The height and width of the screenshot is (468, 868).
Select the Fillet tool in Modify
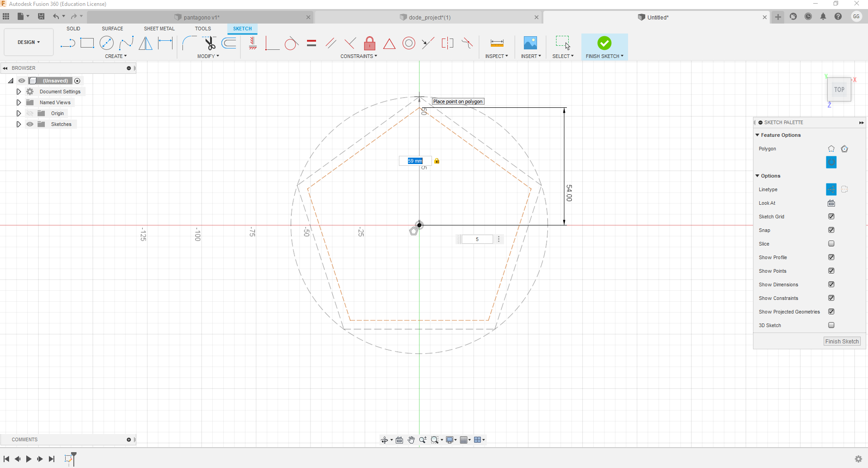coord(189,43)
